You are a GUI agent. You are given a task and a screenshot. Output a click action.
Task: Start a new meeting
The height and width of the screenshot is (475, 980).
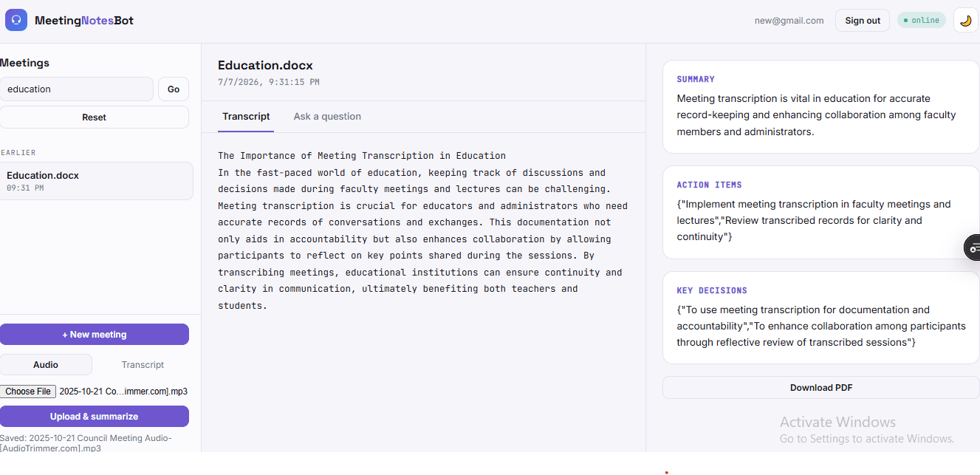[95, 335]
